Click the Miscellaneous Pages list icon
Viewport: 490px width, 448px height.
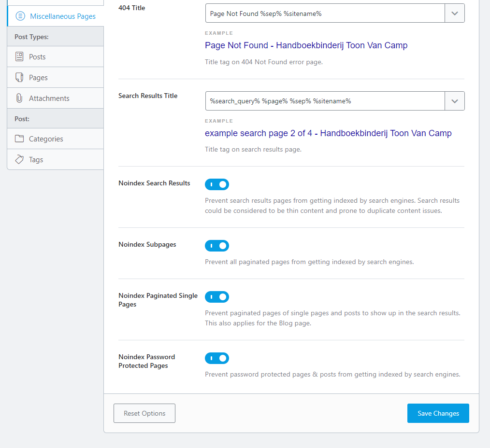tap(20, 16)
